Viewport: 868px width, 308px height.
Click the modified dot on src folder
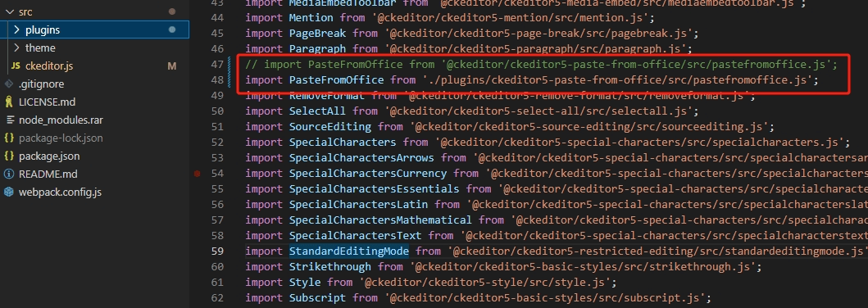point(172,11)
